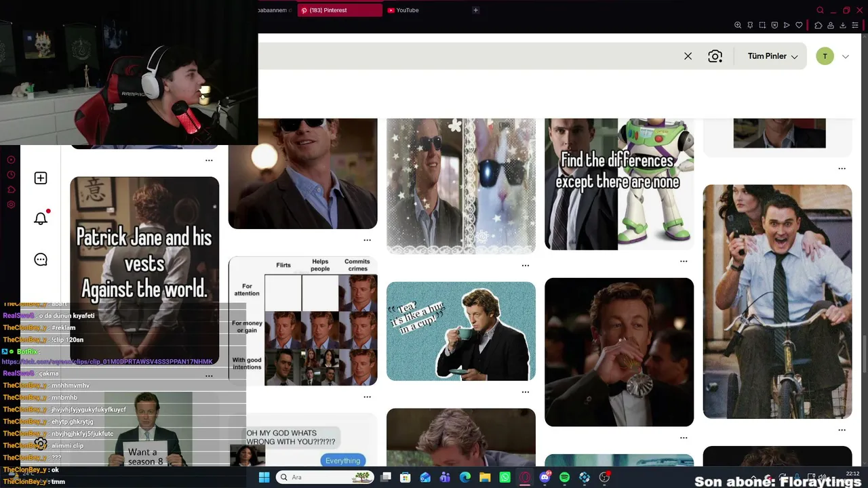Open the browser downloads icon
The width and height of the screenshot is (868, 488).
pos(843,25)
